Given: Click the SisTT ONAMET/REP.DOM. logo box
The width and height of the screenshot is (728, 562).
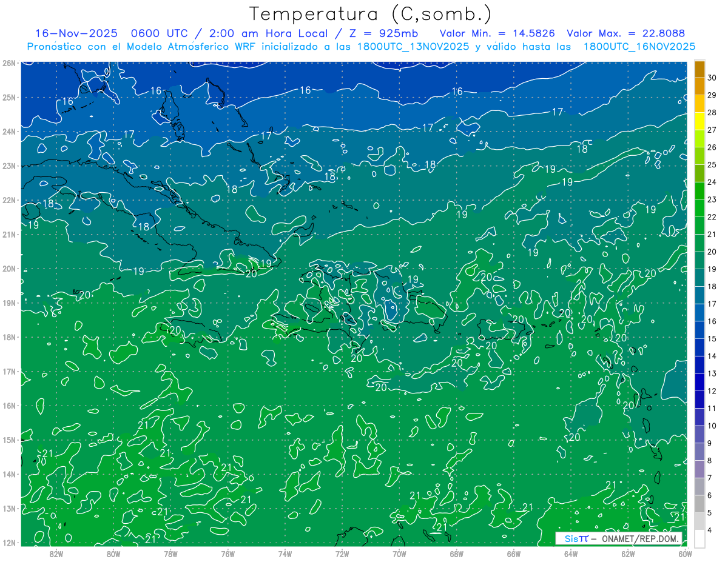Looking at the screenshot, I should [x=619, y=538].
